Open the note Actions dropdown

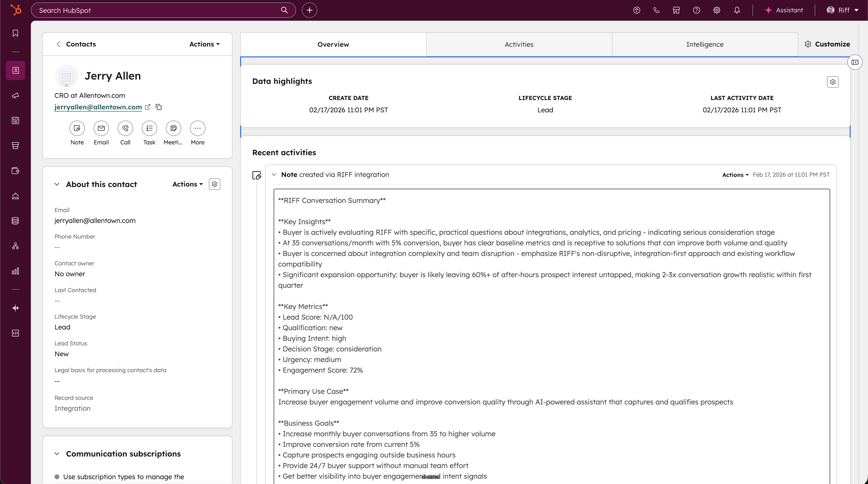[x=735, y=175]
